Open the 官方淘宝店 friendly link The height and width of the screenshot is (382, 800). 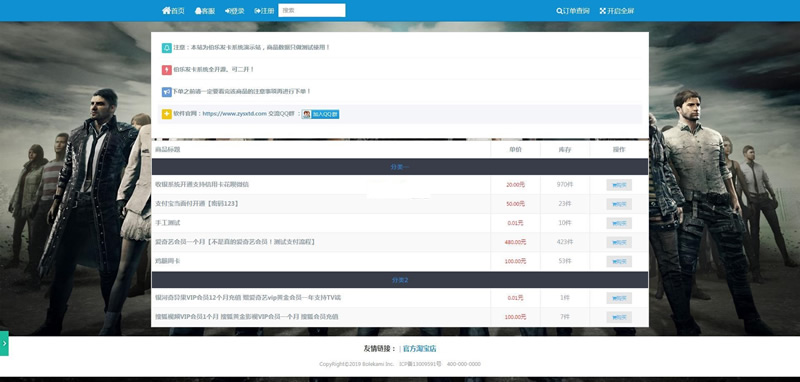coord(419,349)
